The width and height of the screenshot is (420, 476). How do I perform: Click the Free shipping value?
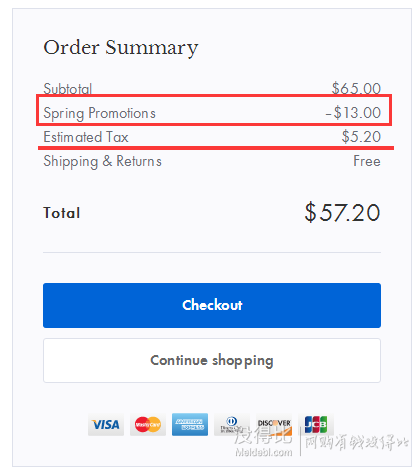point(367,161)
